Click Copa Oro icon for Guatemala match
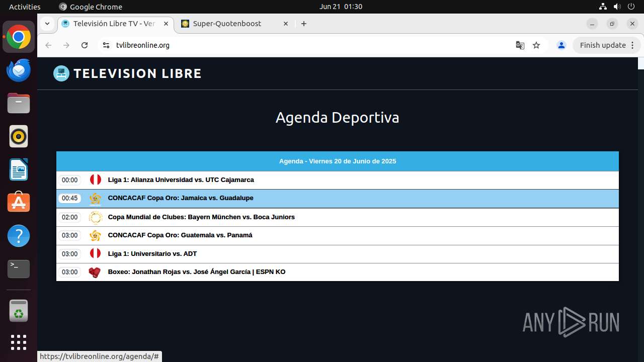 click(95, 235)
